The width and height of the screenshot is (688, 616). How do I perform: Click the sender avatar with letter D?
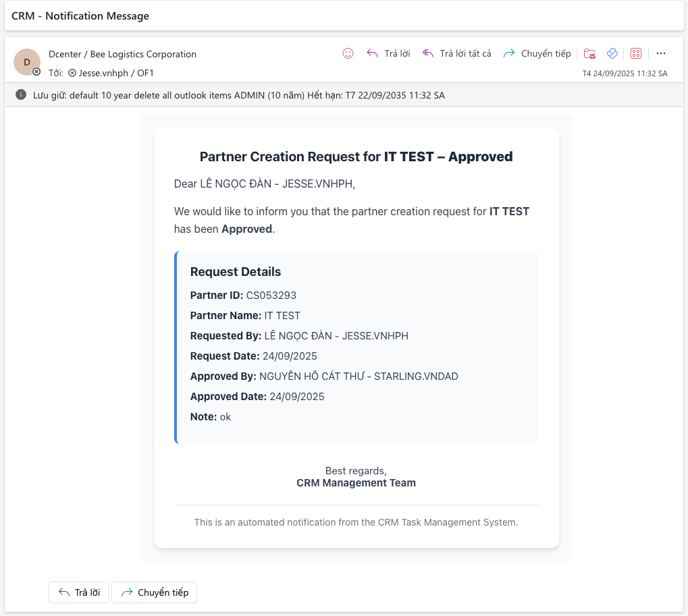pos(27,61)
